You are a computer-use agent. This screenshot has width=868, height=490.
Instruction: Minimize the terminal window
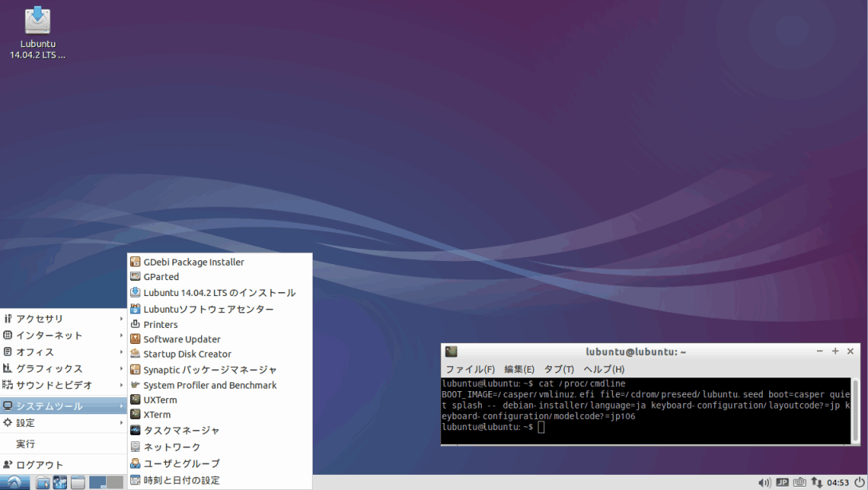pos(819,351)
